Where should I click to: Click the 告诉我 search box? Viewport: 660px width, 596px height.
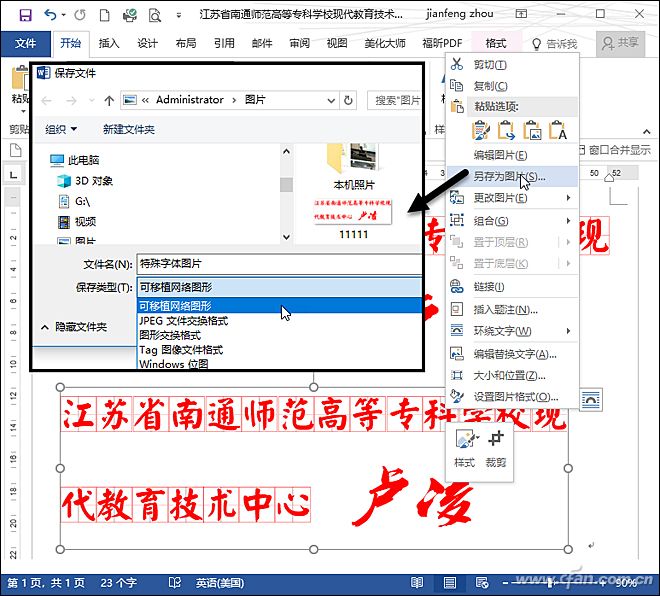(x=555, y=44)
